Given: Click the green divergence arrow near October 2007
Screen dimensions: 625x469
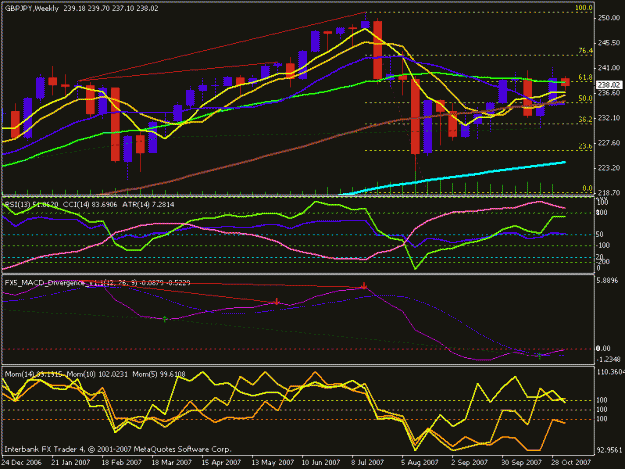Looking at the screenshot, I should (540, 355).
